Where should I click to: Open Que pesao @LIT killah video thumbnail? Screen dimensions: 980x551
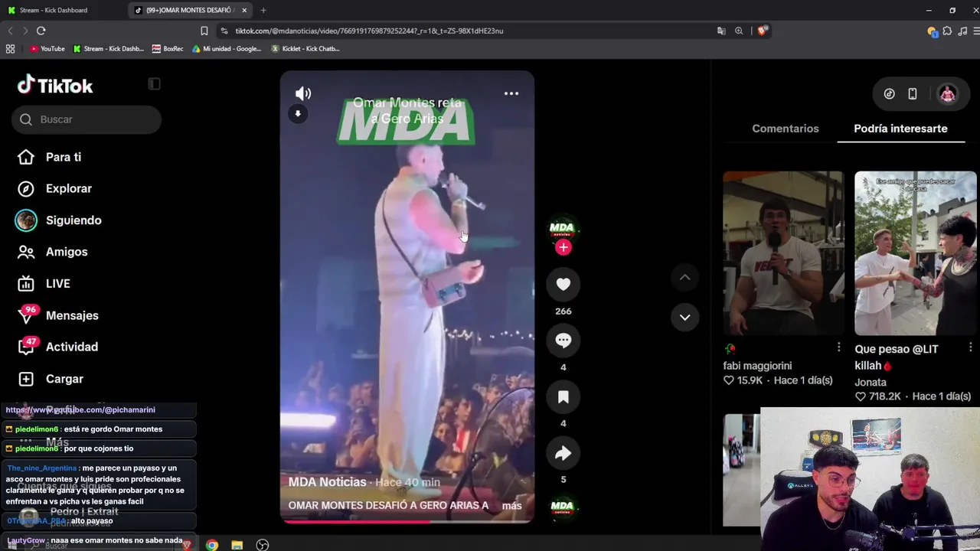(x=916, y=253)
